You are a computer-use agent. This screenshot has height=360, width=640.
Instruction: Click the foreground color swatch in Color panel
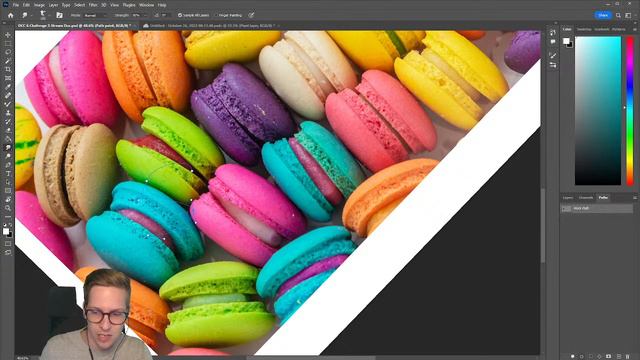[566, 41]
